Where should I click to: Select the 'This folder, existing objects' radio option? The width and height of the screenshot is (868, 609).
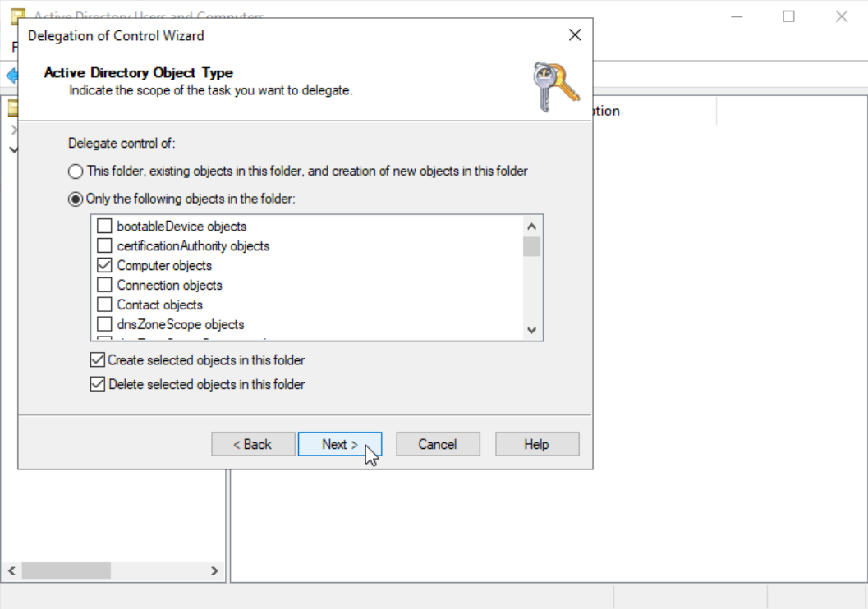click(76, 172)
